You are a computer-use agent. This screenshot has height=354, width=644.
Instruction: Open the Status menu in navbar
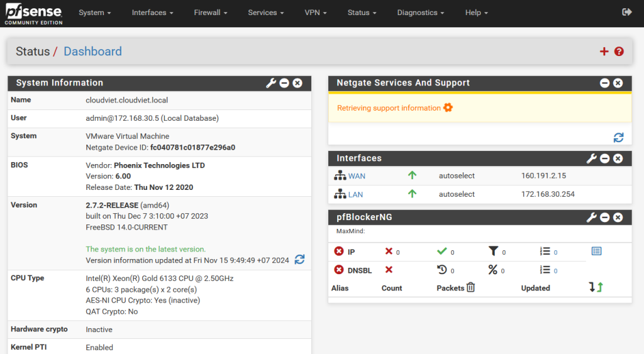[362, 13]
